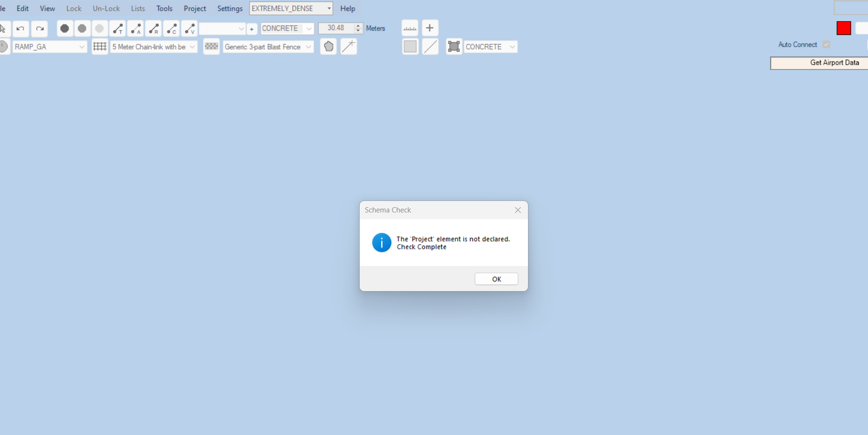
Task: Click the red color swatch
Action: pyautogui.click(x=844, y=28)
